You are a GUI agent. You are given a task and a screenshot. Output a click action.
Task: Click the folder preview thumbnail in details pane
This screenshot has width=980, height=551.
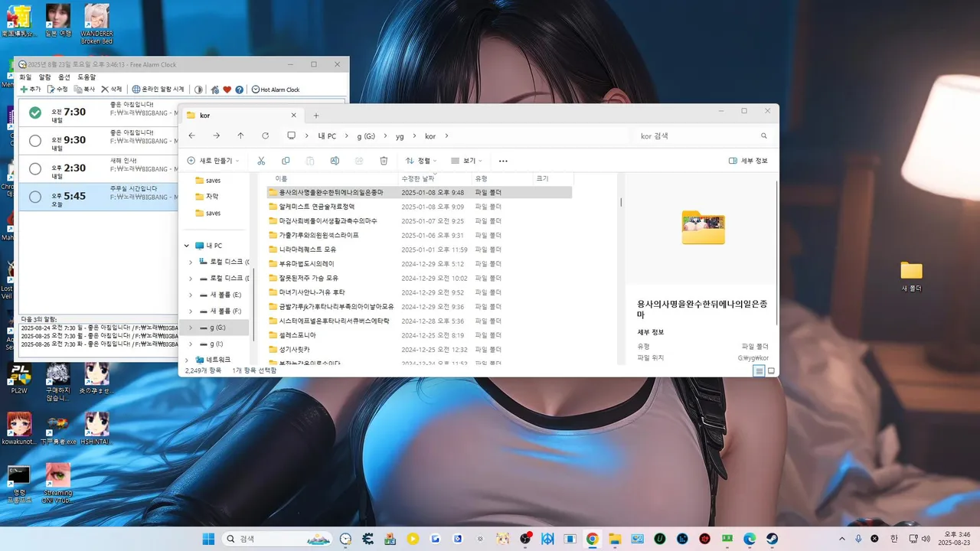tap(703, 227)
